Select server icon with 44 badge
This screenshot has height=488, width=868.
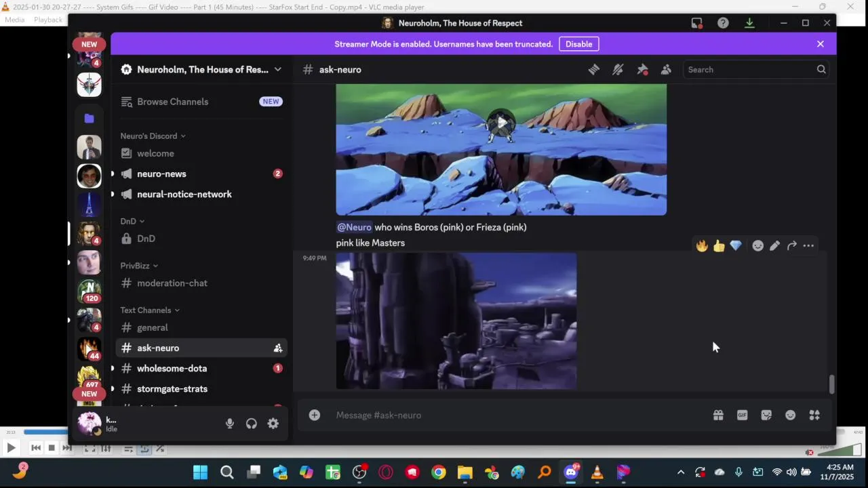coord(89,349)
